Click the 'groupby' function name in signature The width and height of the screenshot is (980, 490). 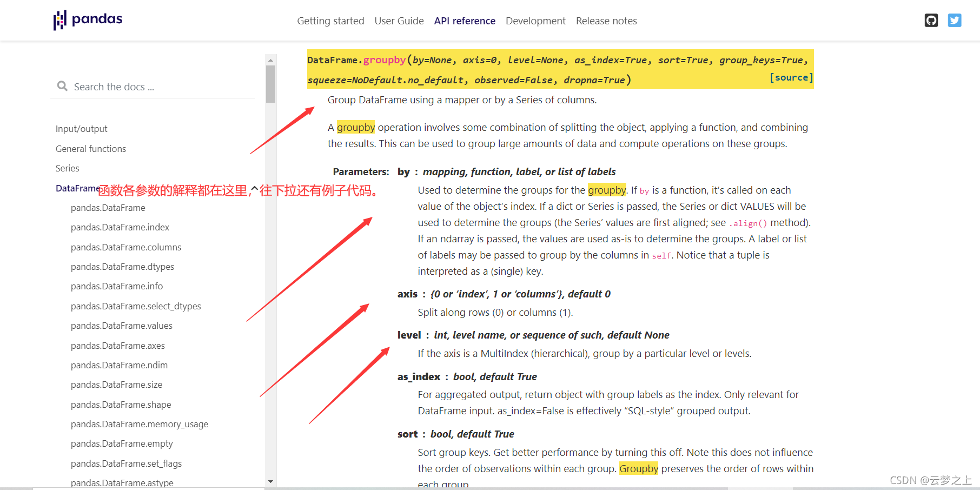[x=385, y=60]
